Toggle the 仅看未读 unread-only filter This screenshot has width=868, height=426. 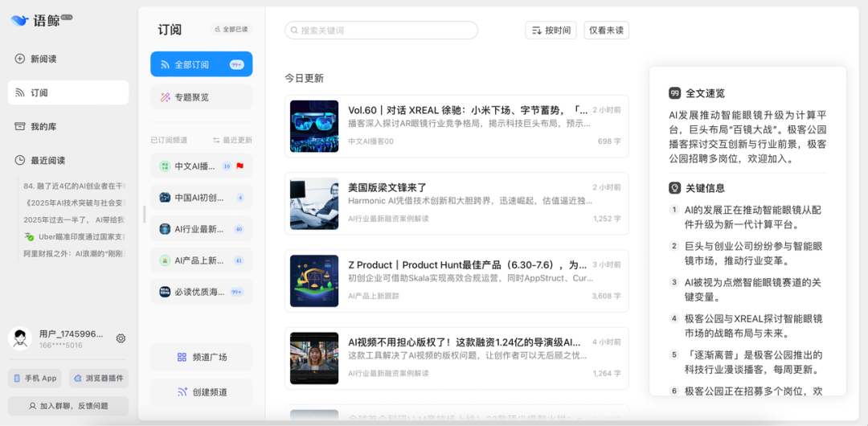pyautogui.click(x=606, y=31)
